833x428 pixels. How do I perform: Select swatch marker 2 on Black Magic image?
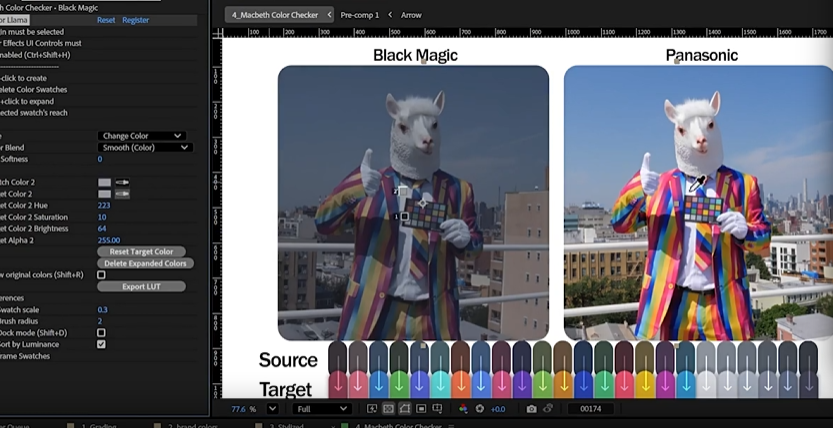pos(402,191)
